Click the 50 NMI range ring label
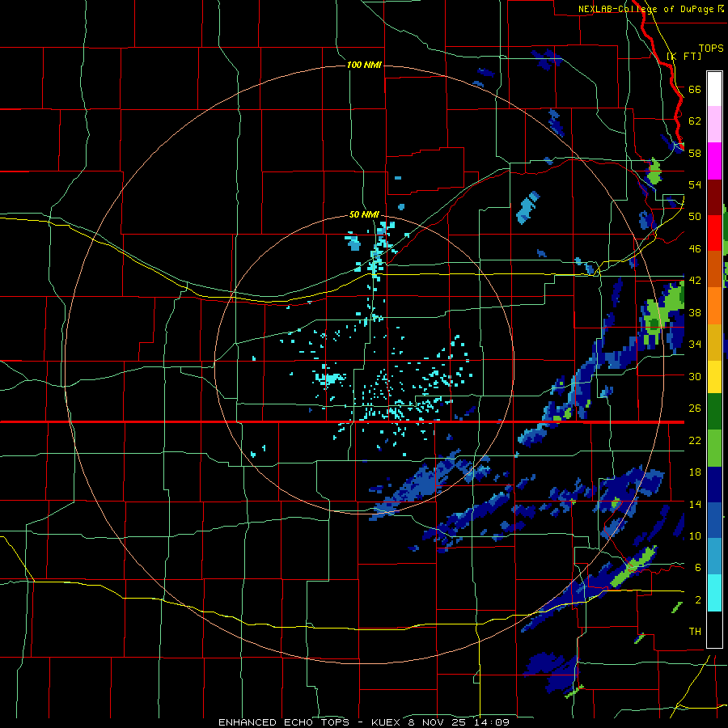The height and width of the screenshot is (728, 728). click(x=364, y=214)
